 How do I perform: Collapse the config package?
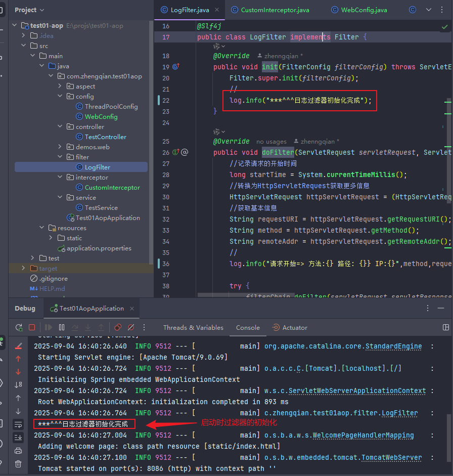tap(60, 96)
